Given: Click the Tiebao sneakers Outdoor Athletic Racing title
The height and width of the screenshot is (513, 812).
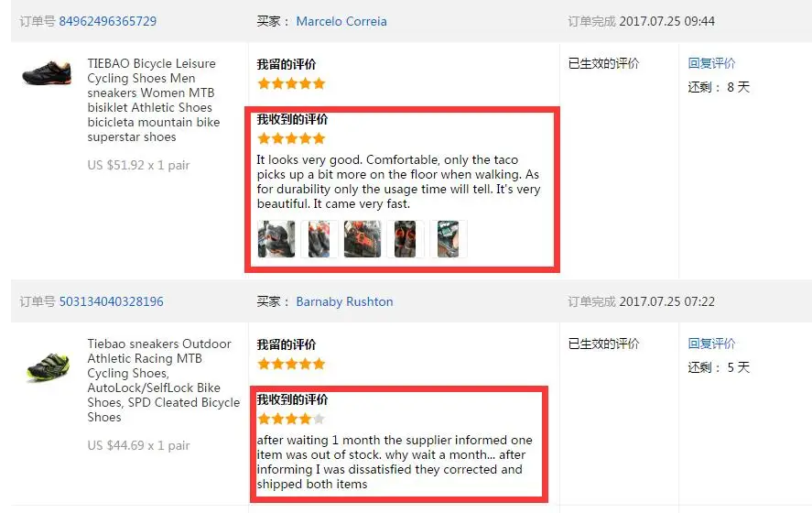Looking at the screenshot, I should click(164, 380).
